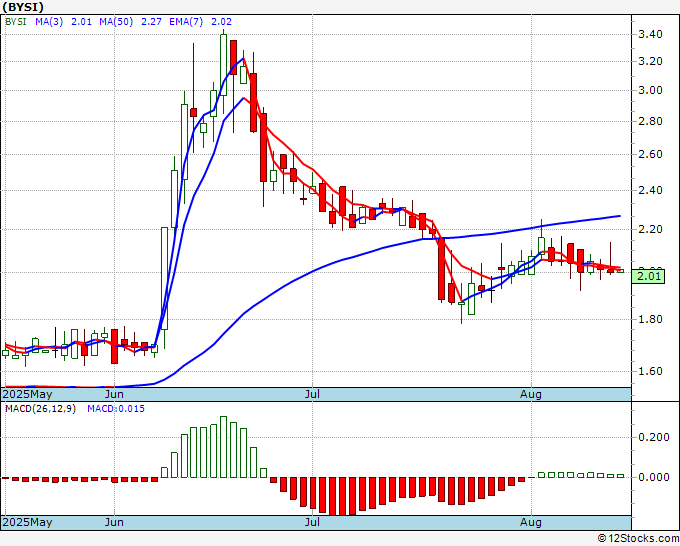Click the 2.20 price axis label

click(650, 229)
